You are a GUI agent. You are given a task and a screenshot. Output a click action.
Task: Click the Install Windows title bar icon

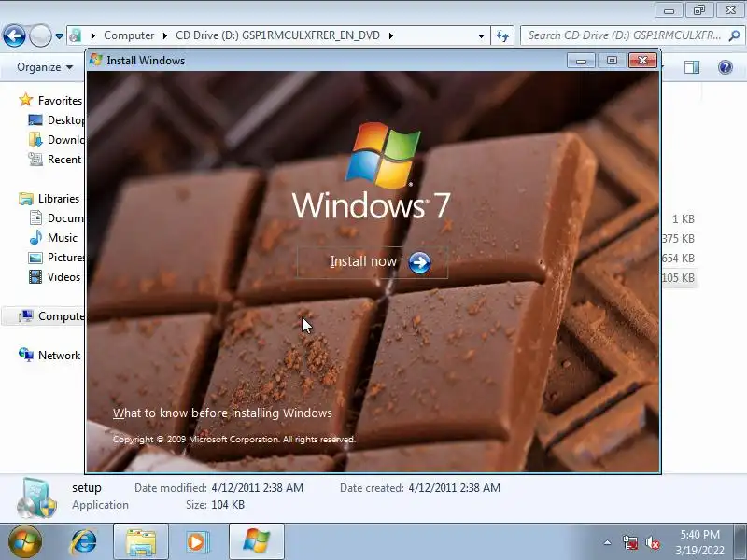click(96, 60)
